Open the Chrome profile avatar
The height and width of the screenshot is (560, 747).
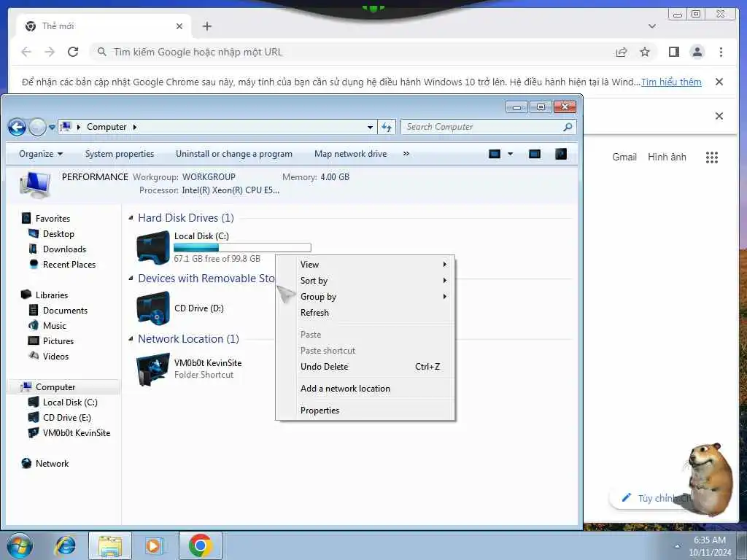point(697,52)
